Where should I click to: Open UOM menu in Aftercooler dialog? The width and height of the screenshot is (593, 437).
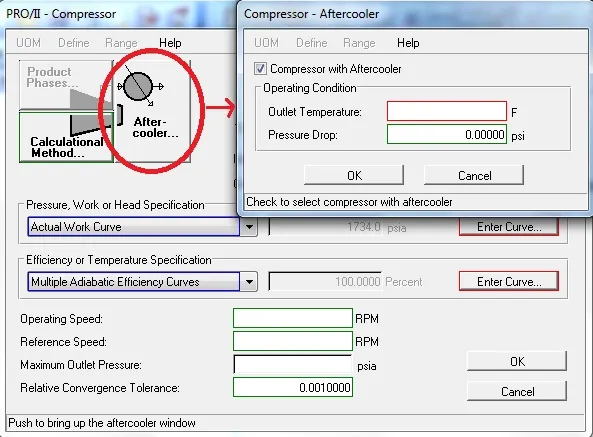266,43
